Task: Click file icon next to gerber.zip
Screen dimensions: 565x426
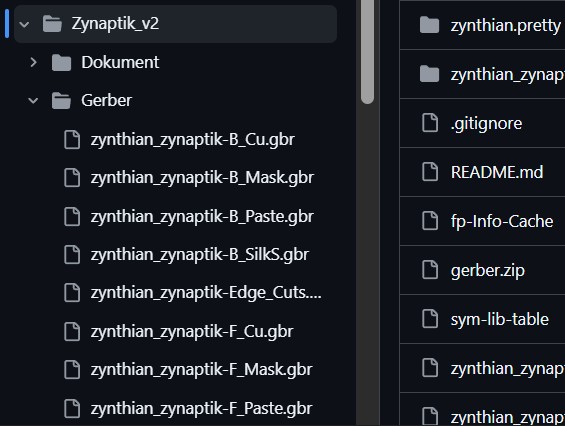Action: (x=430, y=270)
